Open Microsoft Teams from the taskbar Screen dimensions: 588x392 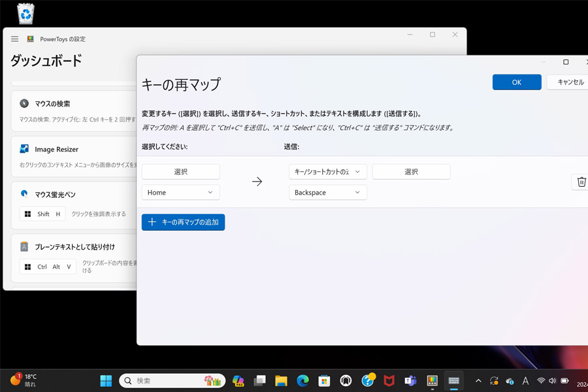[x=410, y=381]
